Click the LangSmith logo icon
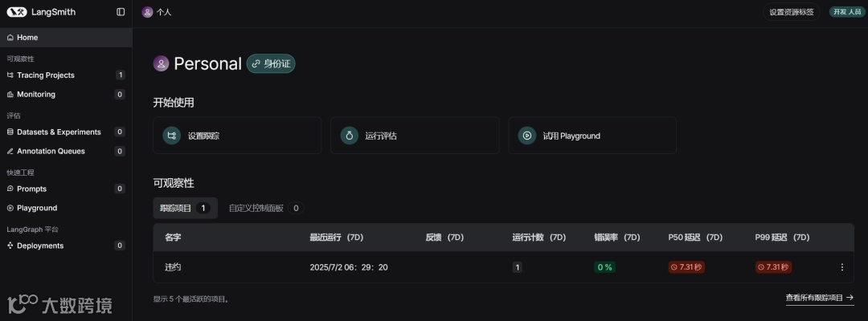868x321 pixels. [17, 12]
